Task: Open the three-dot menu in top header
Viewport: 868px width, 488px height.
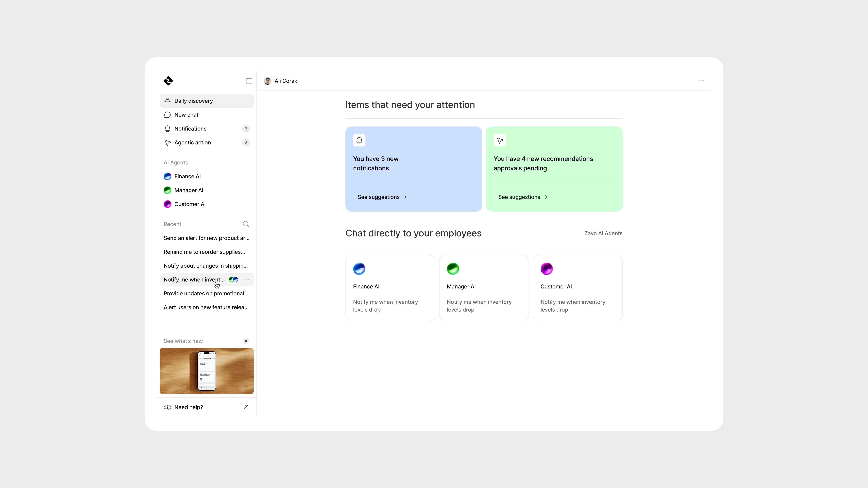Action: 701,81
